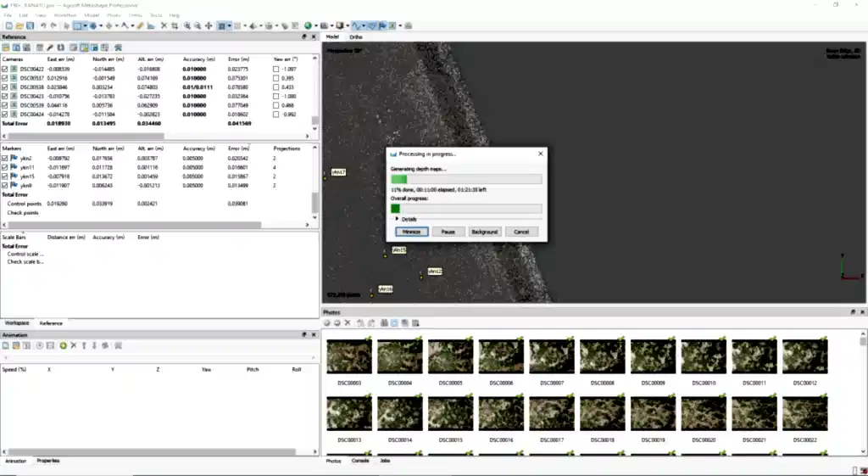Viewport: 868px width, 476px height.
Task: Toggle checkbox for marker ykn2
Action: 6,159
